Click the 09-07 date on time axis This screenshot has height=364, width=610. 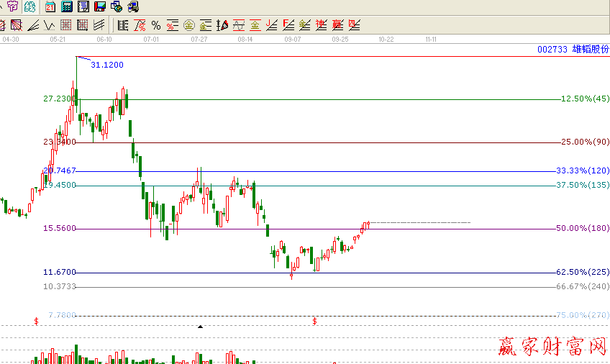293,40
